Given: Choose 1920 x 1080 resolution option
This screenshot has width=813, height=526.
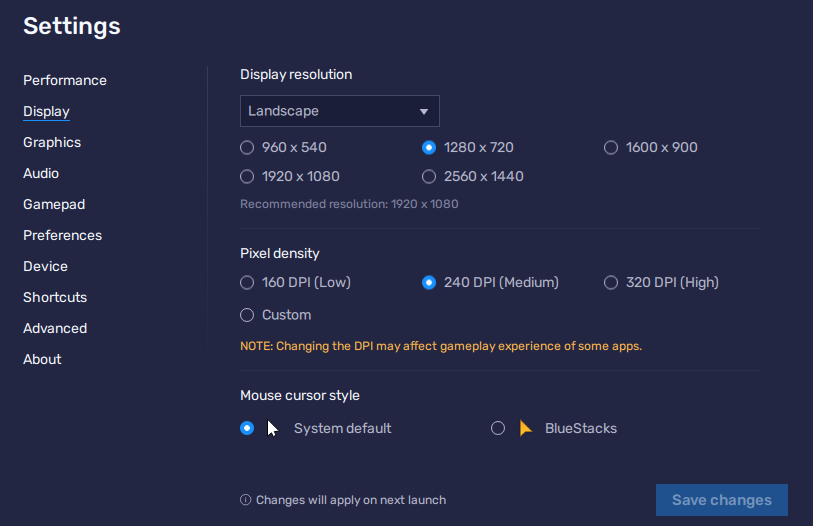Looking at the screenshot, I should [247, 177].
